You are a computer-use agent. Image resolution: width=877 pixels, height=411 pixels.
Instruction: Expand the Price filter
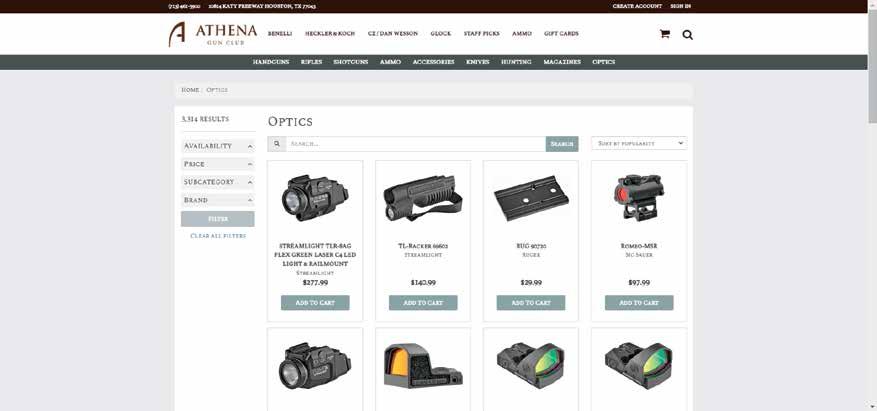point(218,164)
